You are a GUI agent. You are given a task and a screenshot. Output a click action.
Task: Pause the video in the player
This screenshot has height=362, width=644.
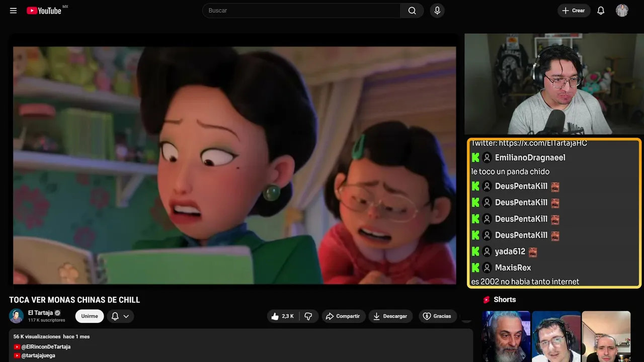[234, 165]
